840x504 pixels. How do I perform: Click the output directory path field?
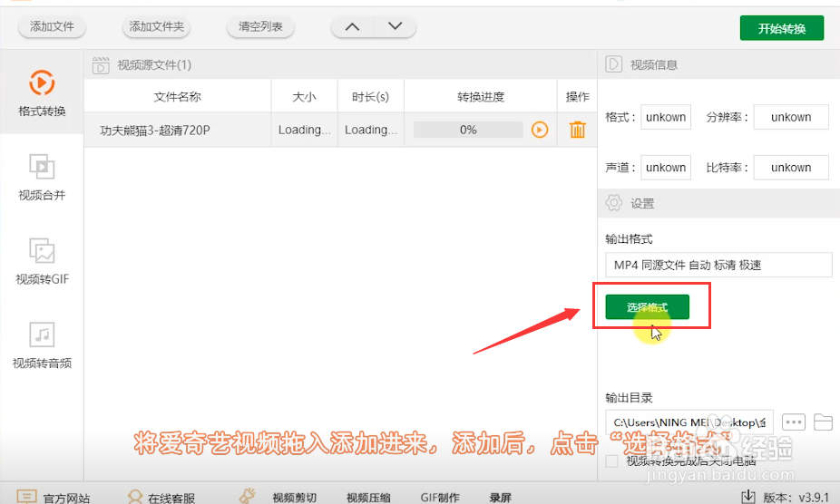point(689,422)
